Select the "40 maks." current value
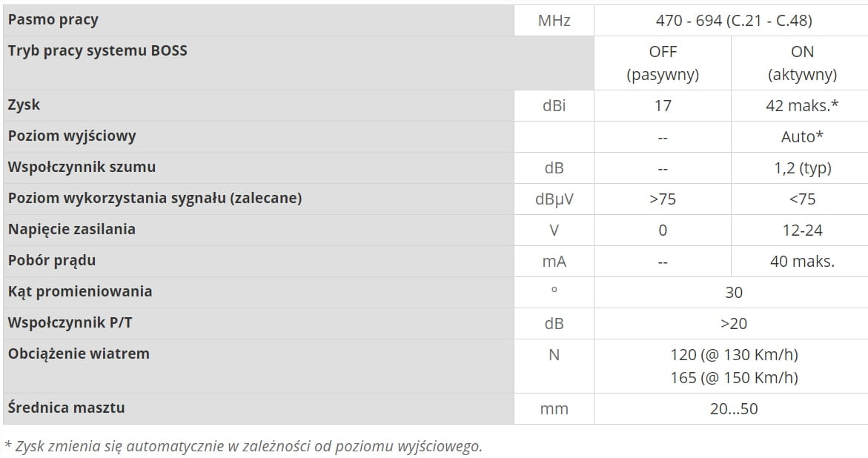 pos(802,262)
